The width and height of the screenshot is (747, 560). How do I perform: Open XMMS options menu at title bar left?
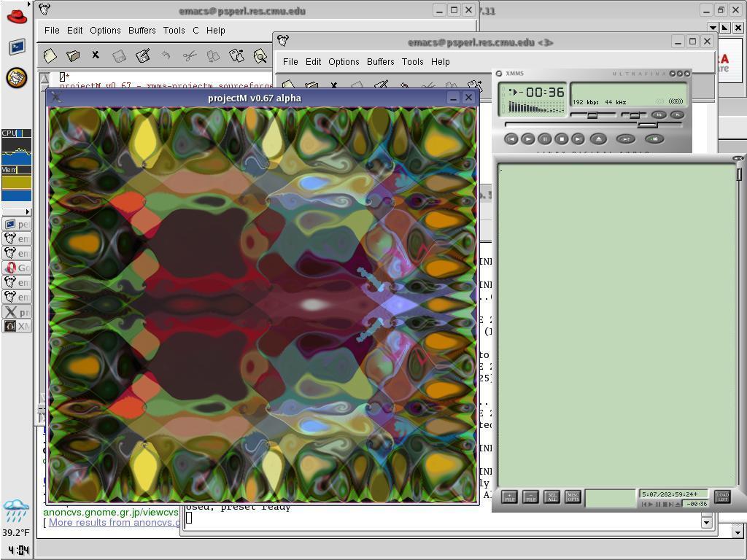pos(499,74)
